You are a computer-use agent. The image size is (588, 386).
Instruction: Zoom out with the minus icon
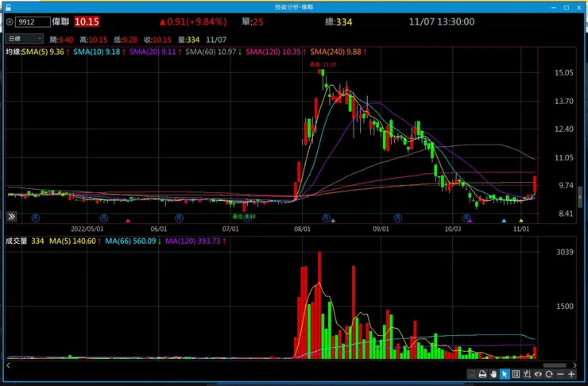(560, 374)
